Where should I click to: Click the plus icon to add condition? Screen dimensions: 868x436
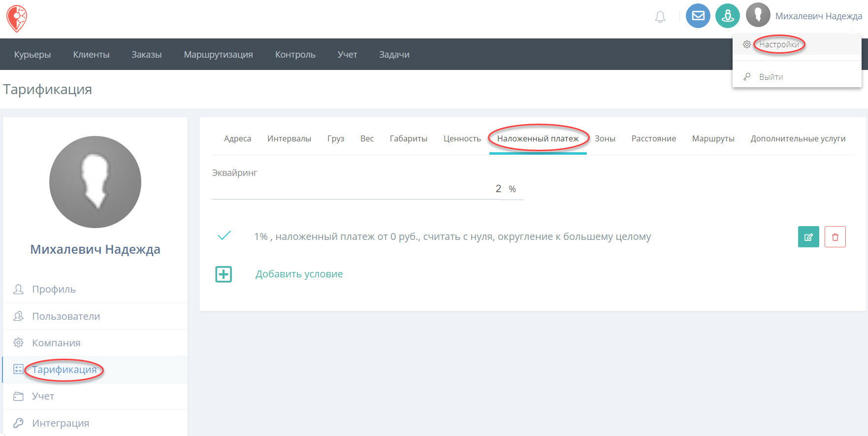(x=224, y=274)
